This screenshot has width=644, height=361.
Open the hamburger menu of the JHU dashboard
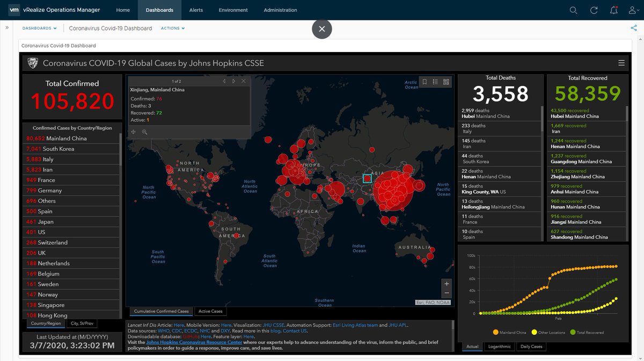tap(621, 63)
